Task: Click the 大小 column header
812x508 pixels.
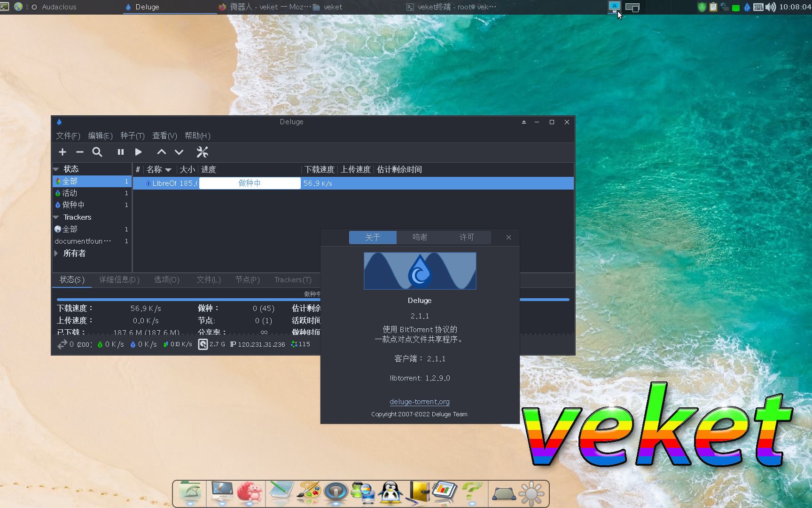Action: [x=187, y=170]
